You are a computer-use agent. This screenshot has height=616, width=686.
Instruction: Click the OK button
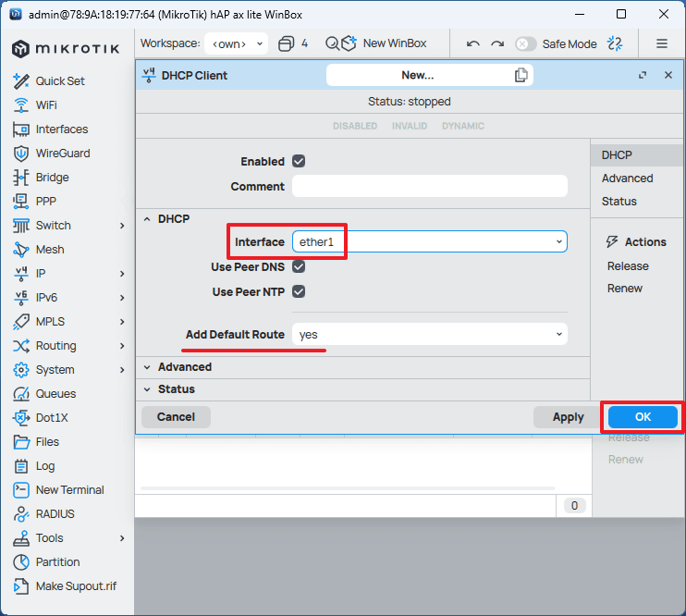[643, 417]
